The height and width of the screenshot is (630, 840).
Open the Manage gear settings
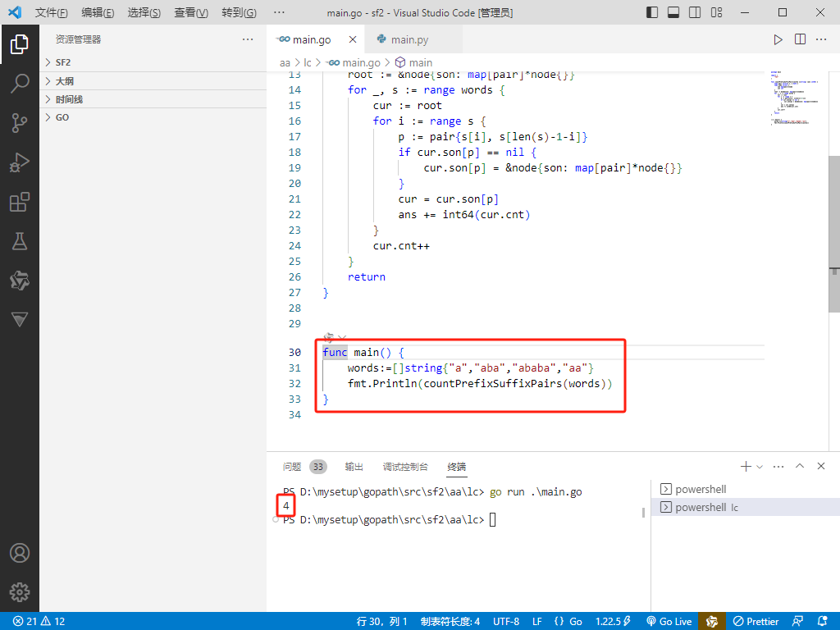tap(20, 592)
